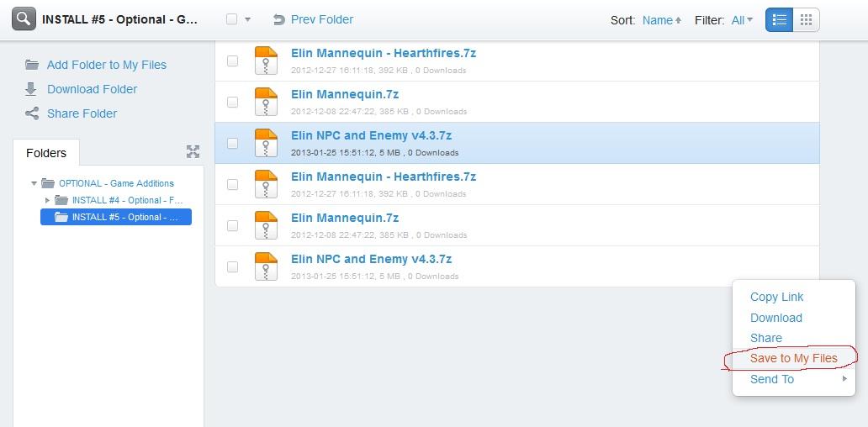Select the OPTIONAL - Game Additions folder in the tree

116,183
